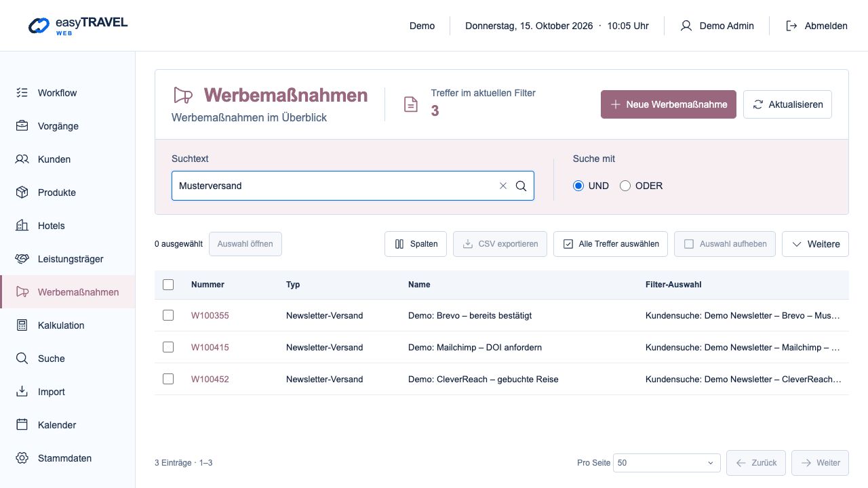This screenshot has height=488, width=868.
Task: Click the megaphone icon beside the Werbemaßnahmen heading
Action: [x=183, y=95]
